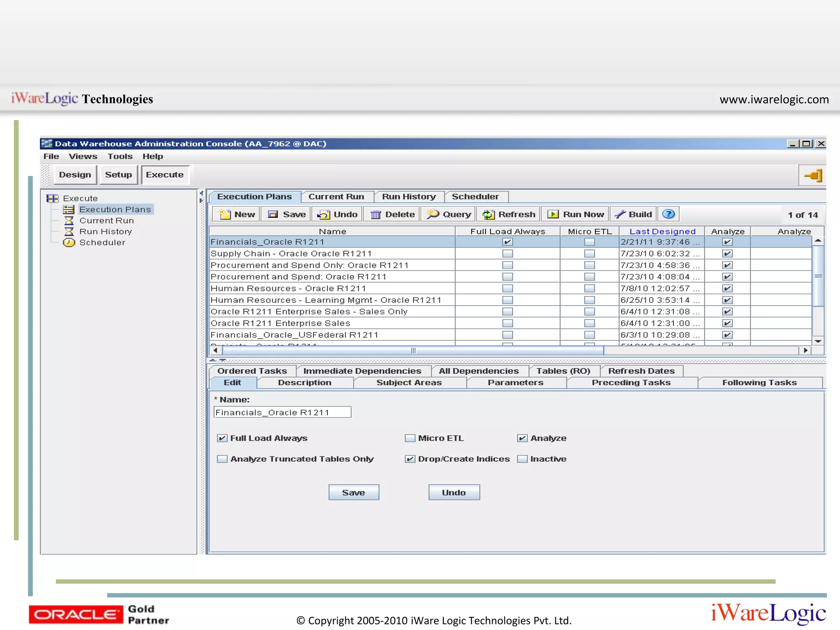Screen dimensions: 840x630
Task: Check Analyze Truncated Tables Only option
Action: coord(222,459)
